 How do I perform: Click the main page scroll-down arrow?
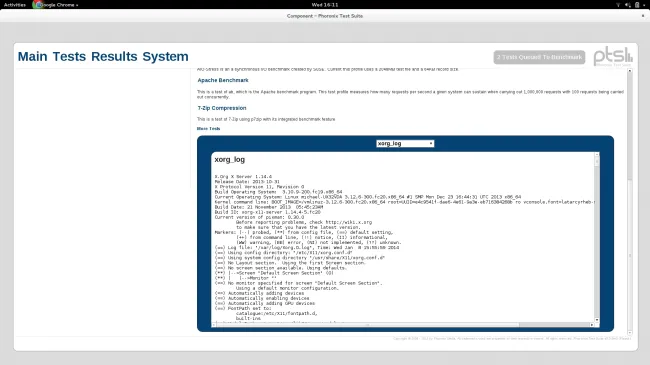[x=630, y=332]
